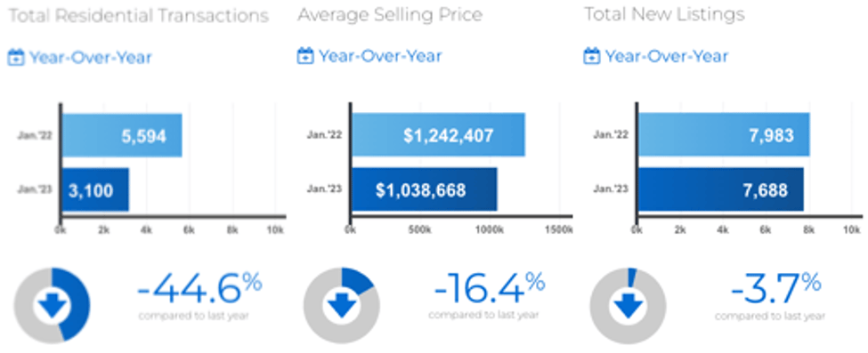The image size is (868, 353).
Task: Open Year-Over-Year link for Residential Transactions
Action: coord(90,58)
